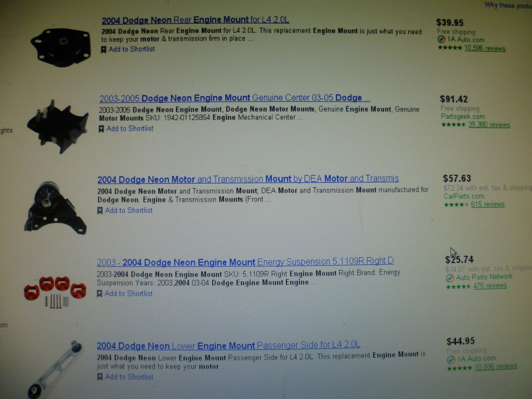View the 39,380 reviews for Partsgeek.com
Viewport: 532px width, 399px height.
pos(489,125)
